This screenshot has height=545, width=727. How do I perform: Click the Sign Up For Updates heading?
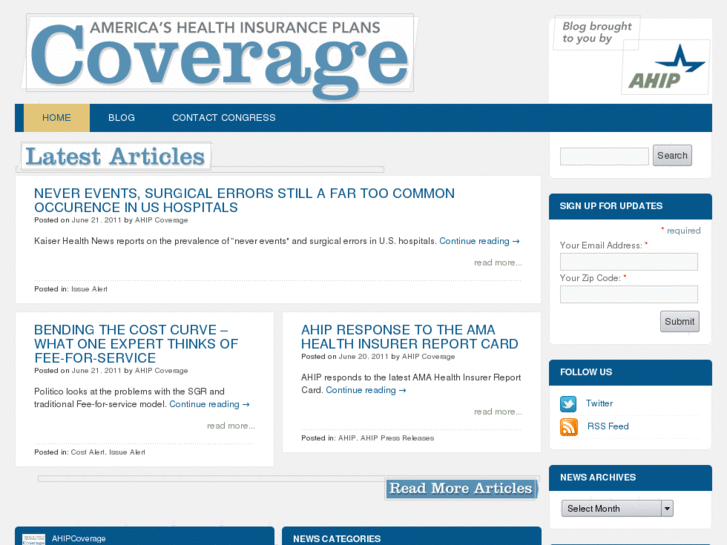(x=611, y=206)
